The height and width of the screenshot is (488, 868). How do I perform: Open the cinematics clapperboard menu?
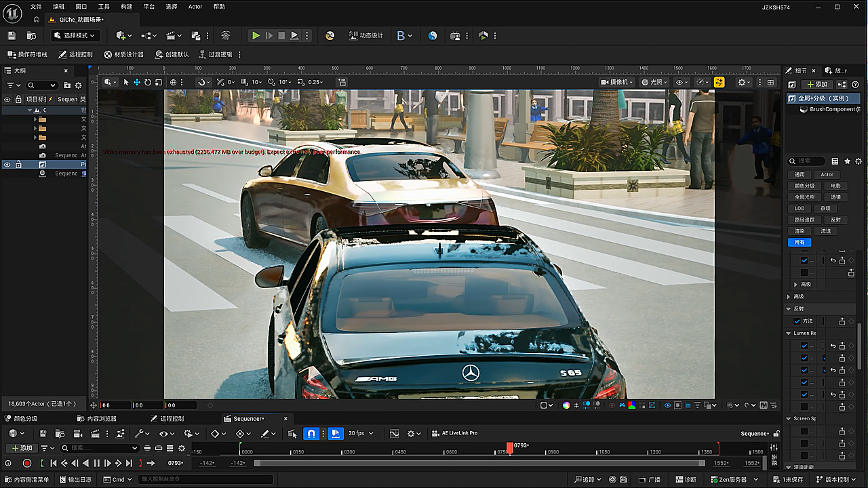(174, 35)
